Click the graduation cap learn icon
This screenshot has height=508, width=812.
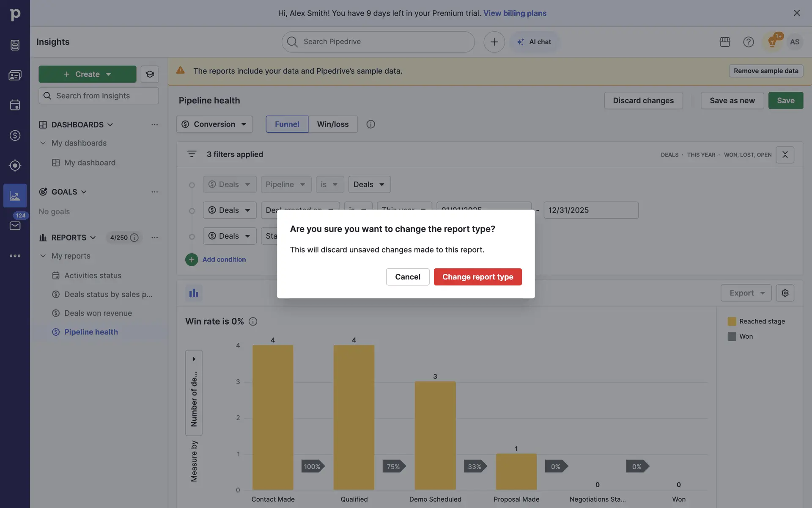coord(150,74)
